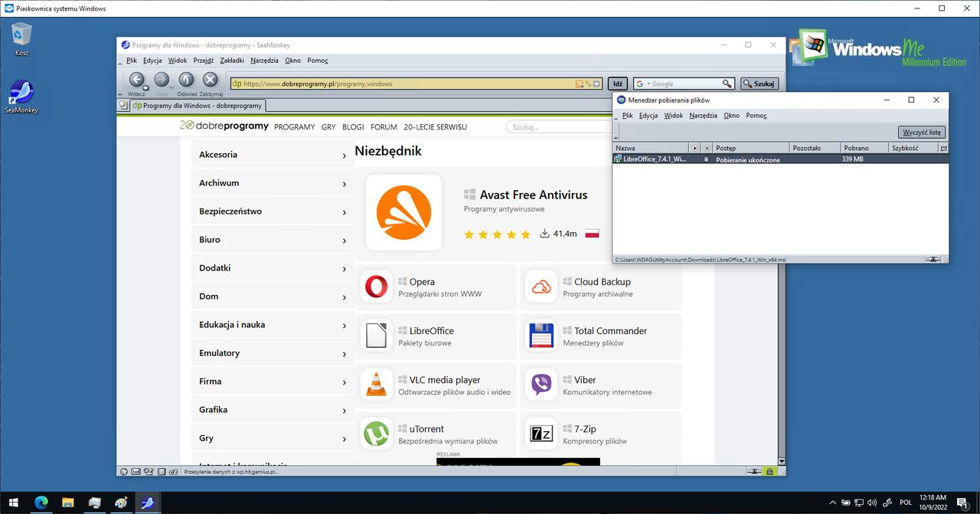Open the Zakładki menu in SeaMonkey
This screenshot has height=514, width=980.
click(232, 61)
